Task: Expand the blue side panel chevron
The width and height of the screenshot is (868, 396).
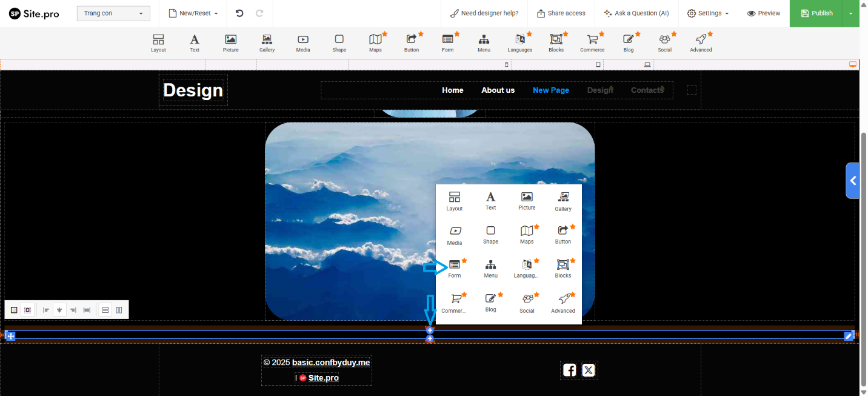Action: [x=853, y=181]
